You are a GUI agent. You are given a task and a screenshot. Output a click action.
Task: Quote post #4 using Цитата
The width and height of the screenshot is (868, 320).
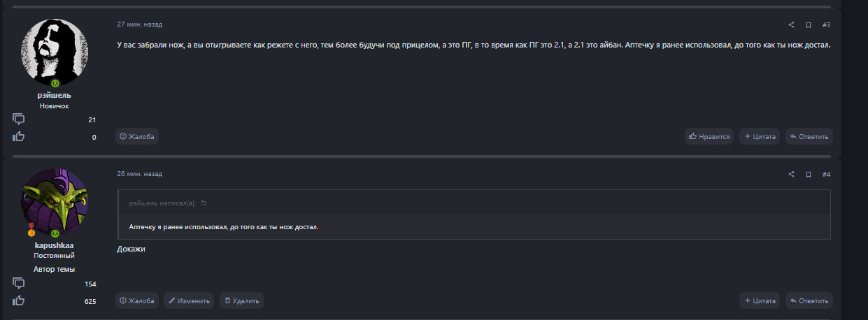click(x=760, y=301)
